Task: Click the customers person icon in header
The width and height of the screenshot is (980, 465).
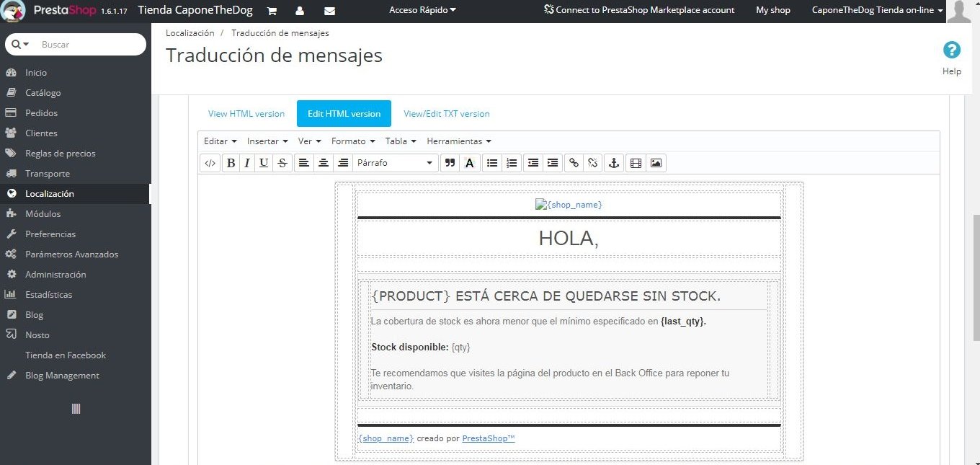Action: pos(299,11)
